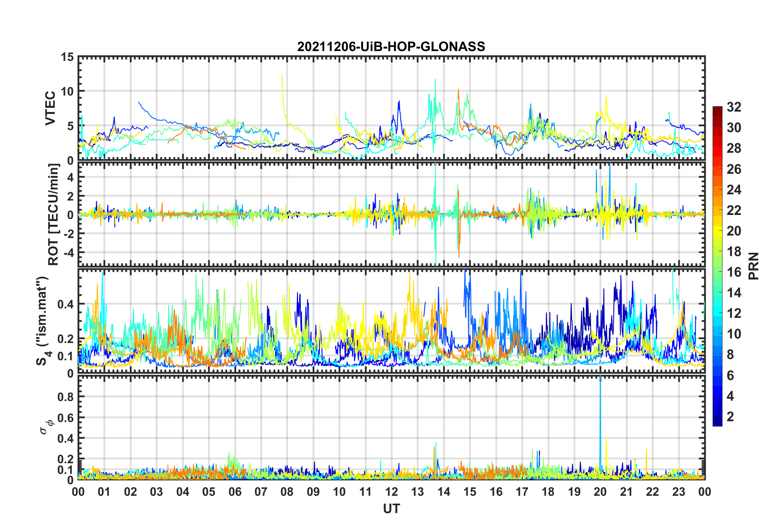Viewport: 783px width, 532px height.
Task: Click VTEC axis tick label 5
Action: (x=70, y=126)
